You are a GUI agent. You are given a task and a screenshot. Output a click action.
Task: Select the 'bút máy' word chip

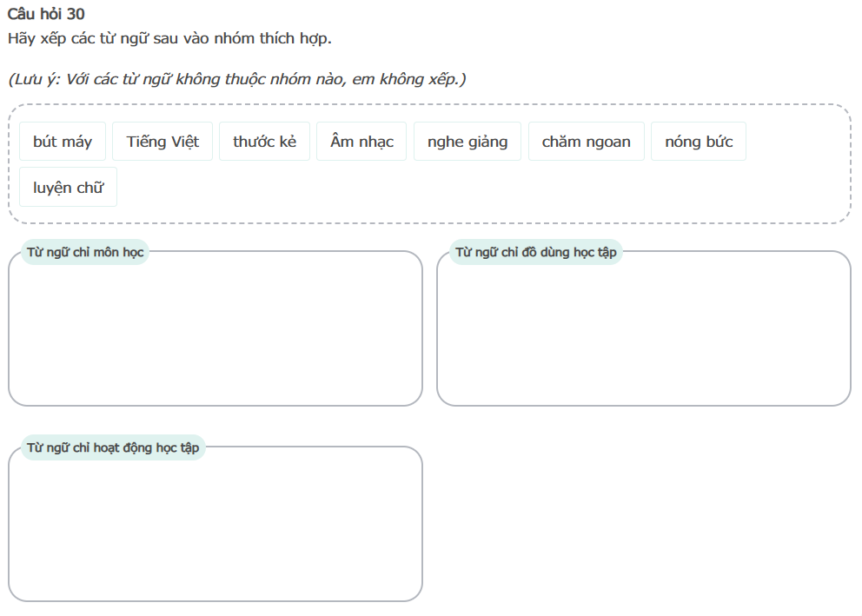coord(63,142)
